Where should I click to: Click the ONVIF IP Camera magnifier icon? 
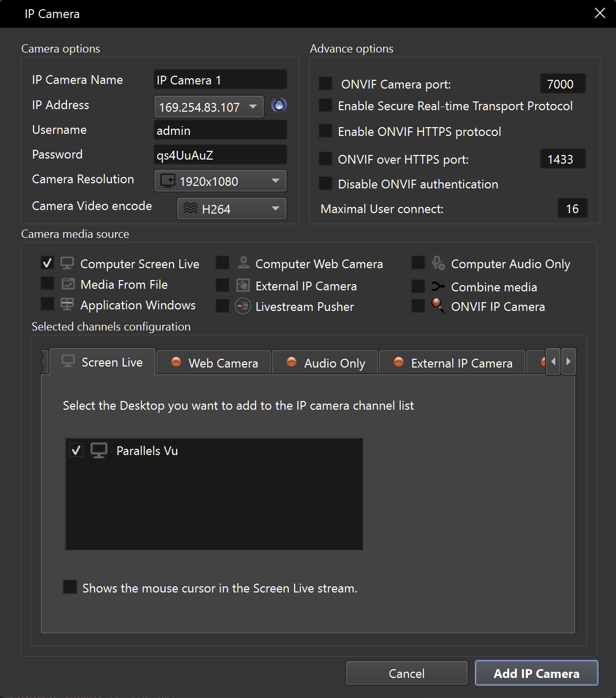(438, 306)
